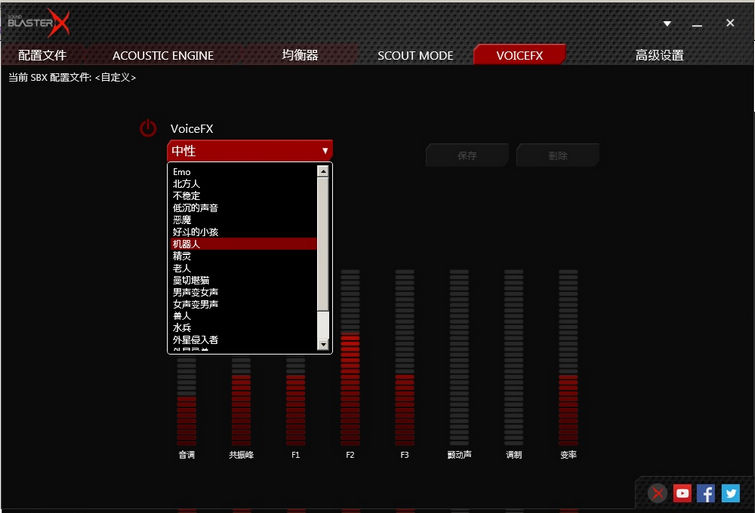
Task: Select the VOICEFX tab
Action: [x=520, y=55]
